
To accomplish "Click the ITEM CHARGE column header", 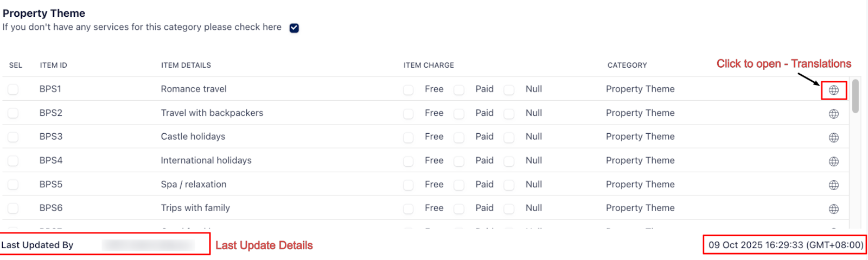I will click(429, 65).
